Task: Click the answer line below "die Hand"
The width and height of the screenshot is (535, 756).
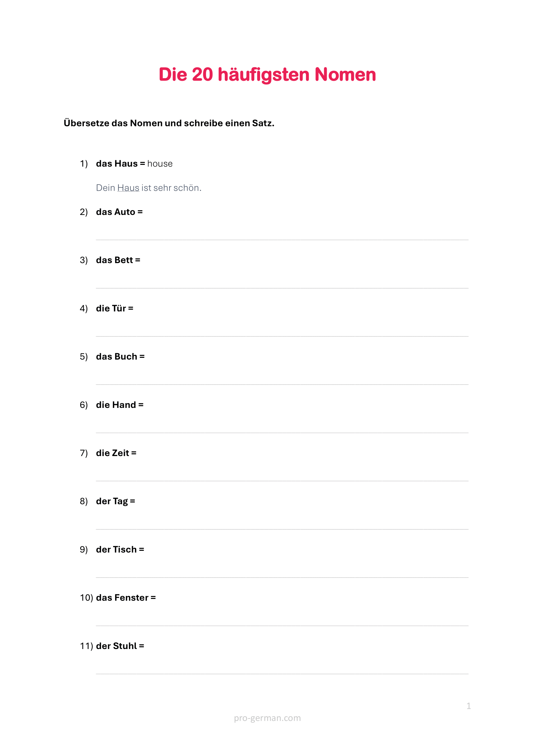Action: tap(282, 432)
